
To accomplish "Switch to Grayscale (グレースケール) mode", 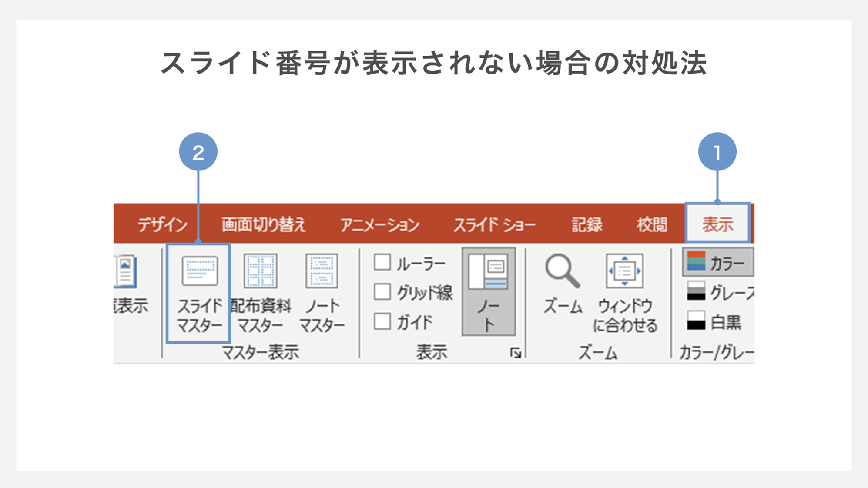I will pos(720,292).
